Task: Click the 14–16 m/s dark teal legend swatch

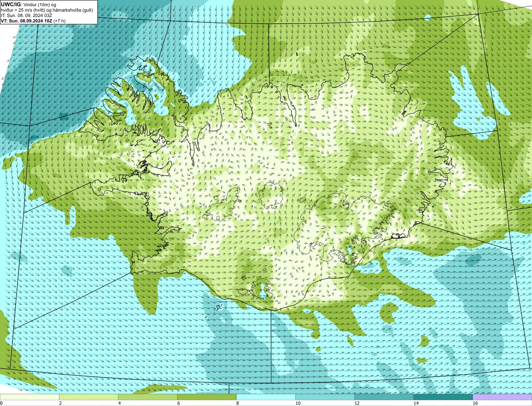Action: tap(443, 397)
